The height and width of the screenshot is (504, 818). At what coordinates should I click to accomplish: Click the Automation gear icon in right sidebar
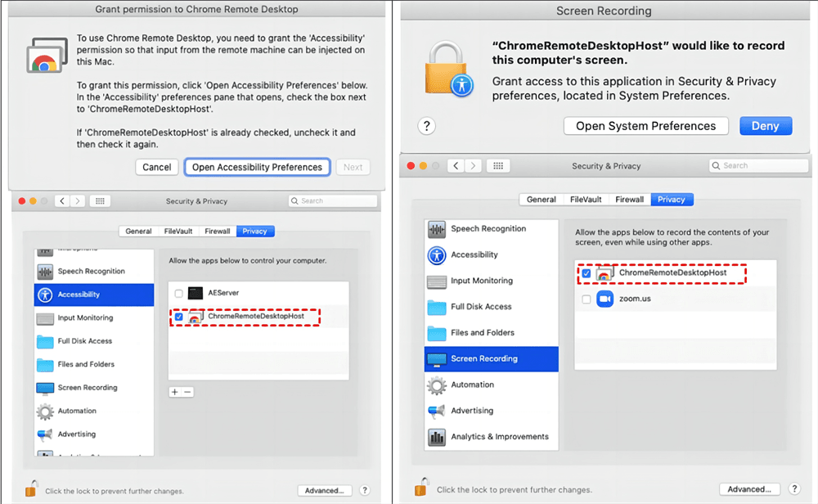[437, 385]
